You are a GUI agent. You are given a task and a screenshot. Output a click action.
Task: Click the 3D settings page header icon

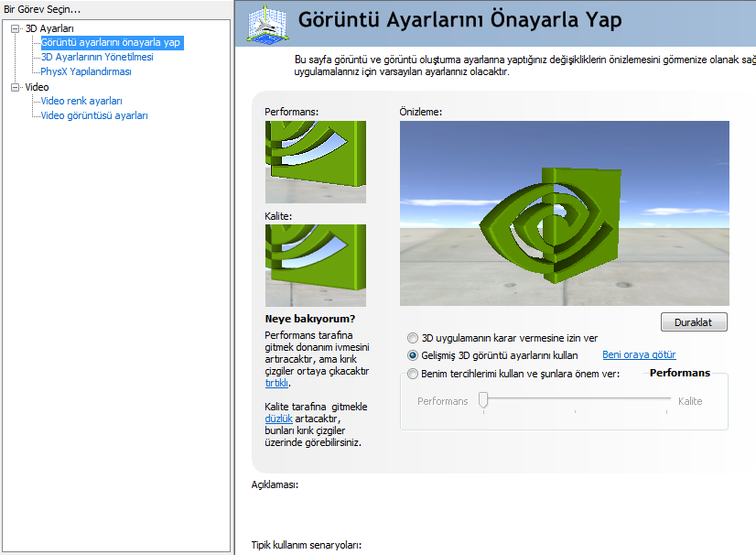[267, 23]
